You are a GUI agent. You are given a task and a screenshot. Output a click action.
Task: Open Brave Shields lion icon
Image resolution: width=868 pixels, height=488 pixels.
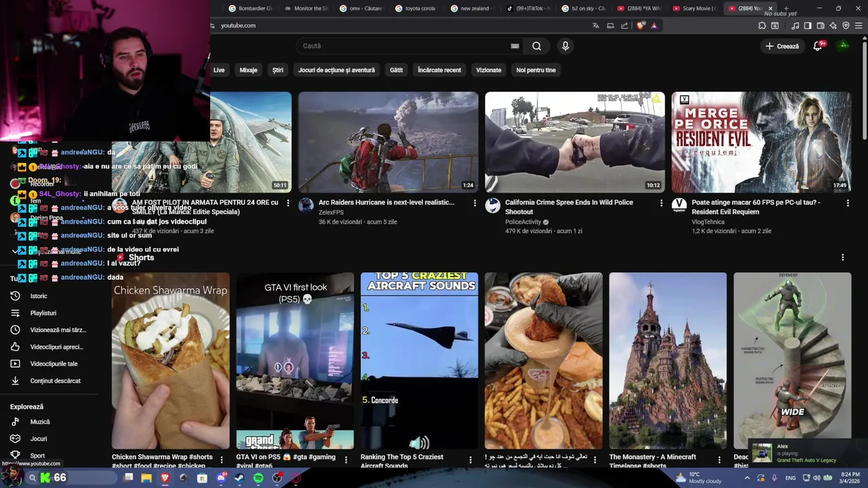pos(641,26)
